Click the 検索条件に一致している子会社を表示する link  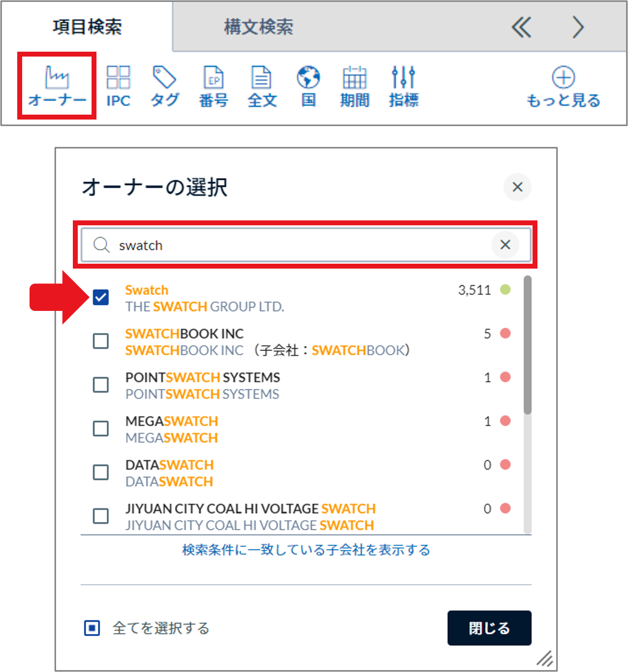click(x=306, y=550)
